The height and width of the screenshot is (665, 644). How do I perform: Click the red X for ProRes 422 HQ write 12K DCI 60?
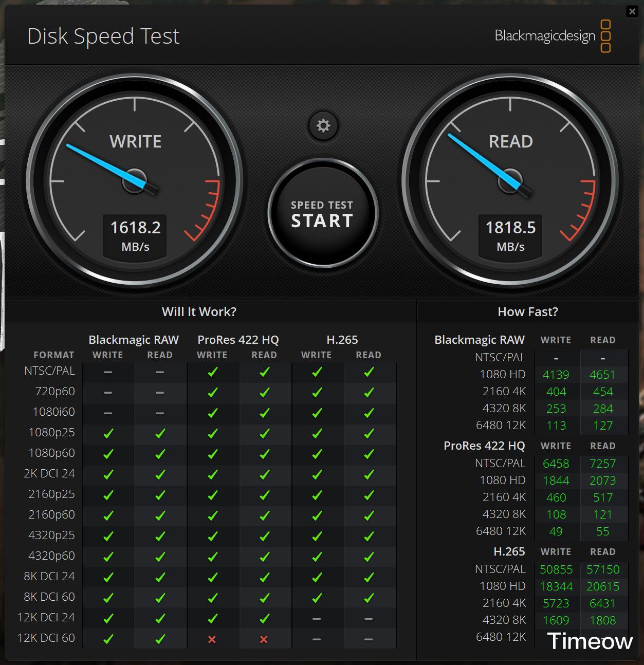point(212,639)
